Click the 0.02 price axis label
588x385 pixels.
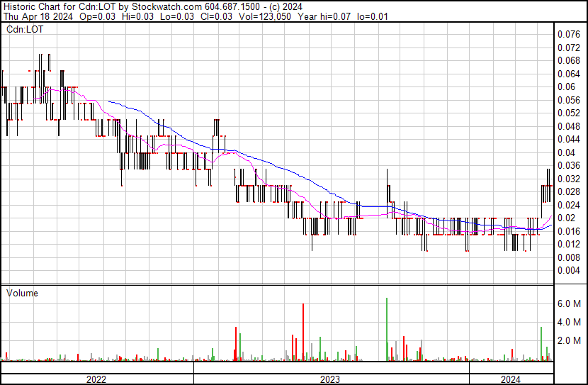point(565,218)
